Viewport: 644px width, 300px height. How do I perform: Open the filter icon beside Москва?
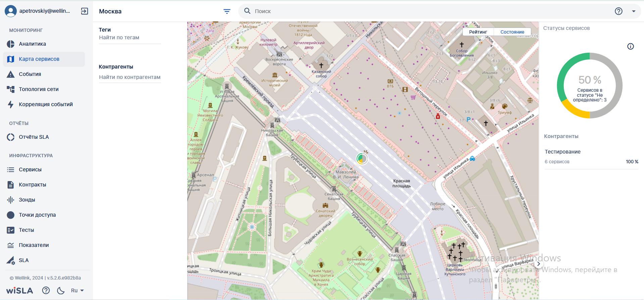pos(227,11)
